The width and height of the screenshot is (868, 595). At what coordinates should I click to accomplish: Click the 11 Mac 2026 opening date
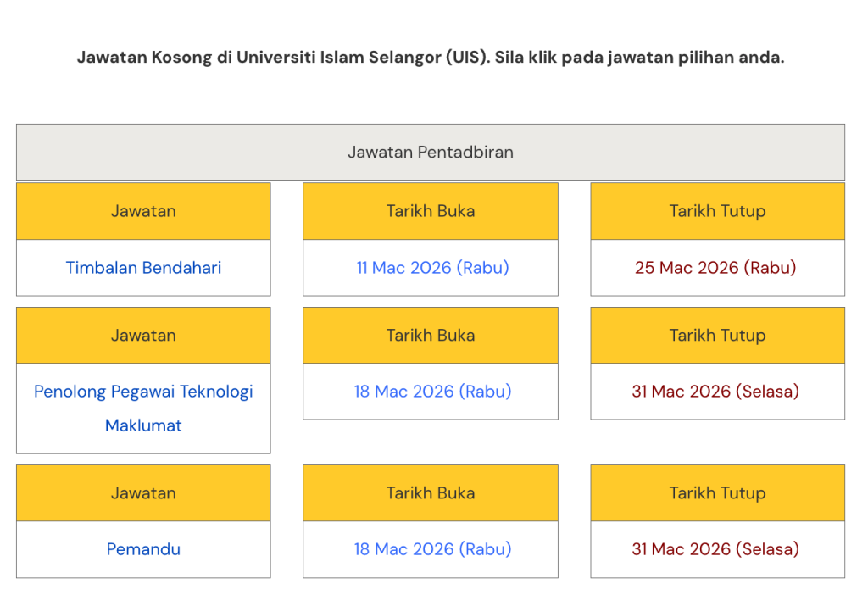[432, 268]
